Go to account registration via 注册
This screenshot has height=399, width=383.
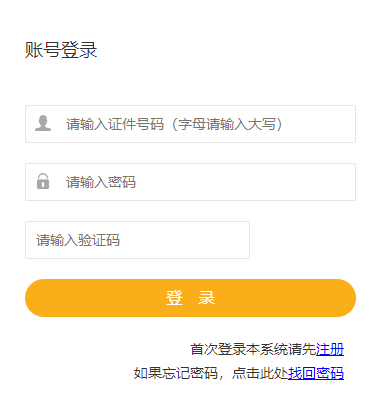(330, 349)
